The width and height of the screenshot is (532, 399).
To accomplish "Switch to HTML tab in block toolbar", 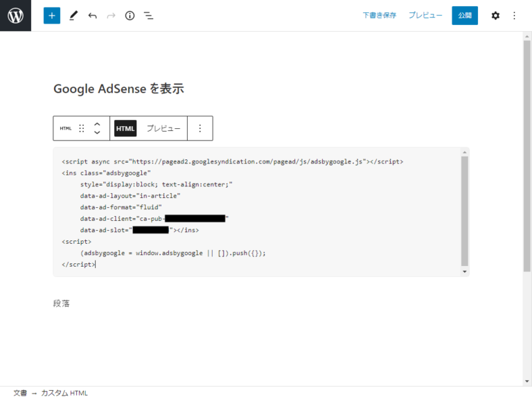I will pyautogui.click(x=125, y=128).
